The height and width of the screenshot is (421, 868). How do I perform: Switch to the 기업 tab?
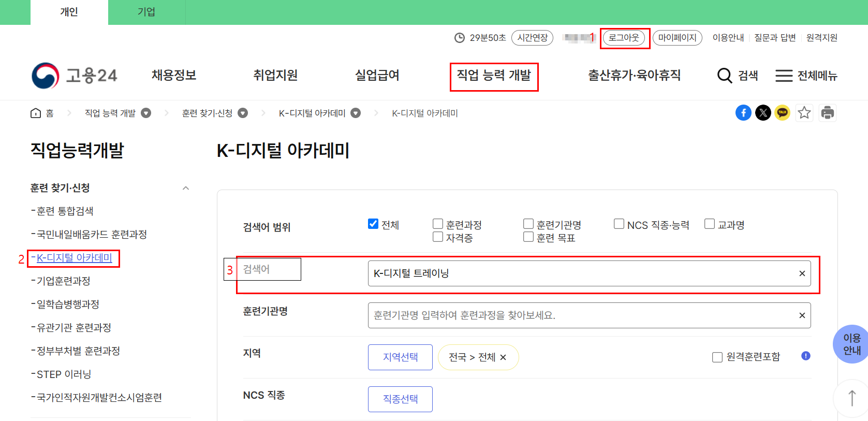click(146, 12)
